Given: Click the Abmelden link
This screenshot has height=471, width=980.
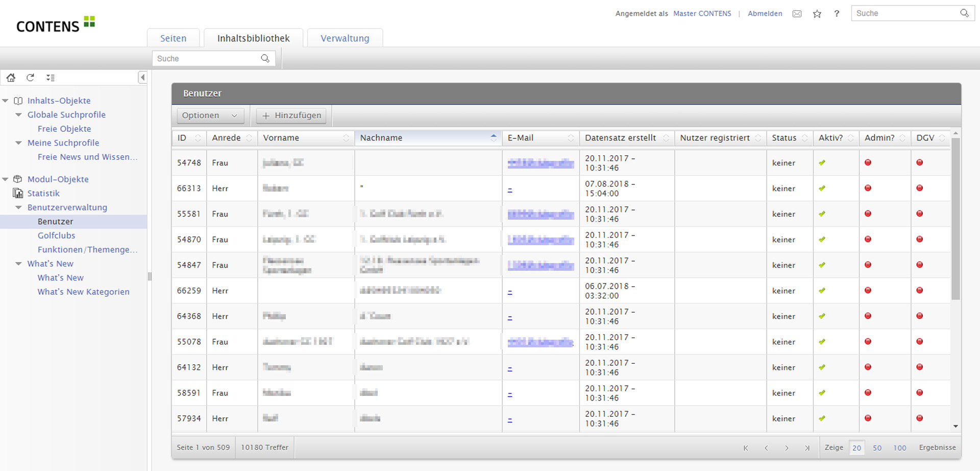Looking at the screenshot, I should pos(765,14).
